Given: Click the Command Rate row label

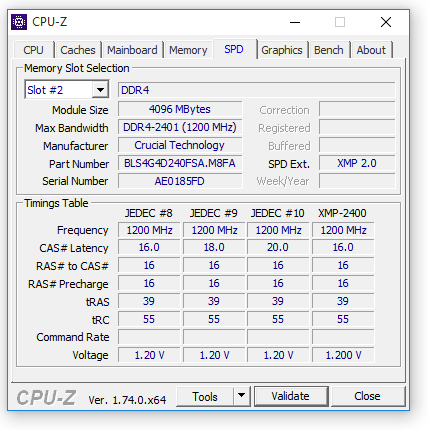Looking at the screenshot, I should pos(73,337).
